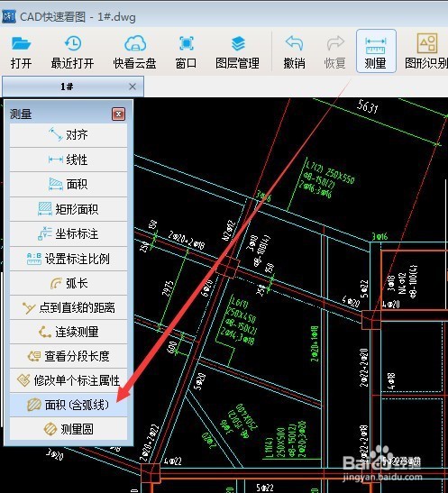Select the 坐标标注 coordinate annotation tool
This screenshot has width=448, height=493.
[x=69, y=234]
